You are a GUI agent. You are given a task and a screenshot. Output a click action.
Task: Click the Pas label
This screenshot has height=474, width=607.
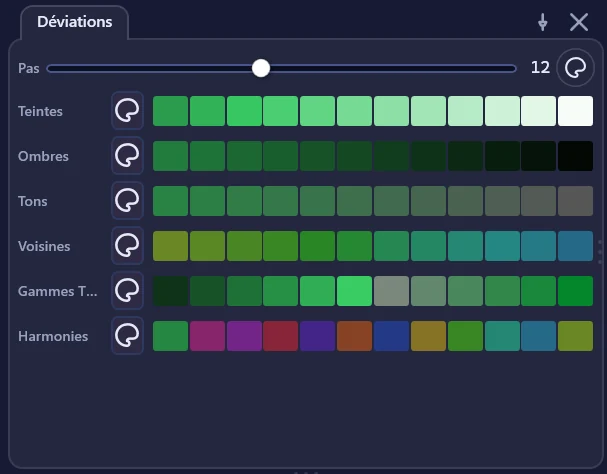[x=29, y=68]
